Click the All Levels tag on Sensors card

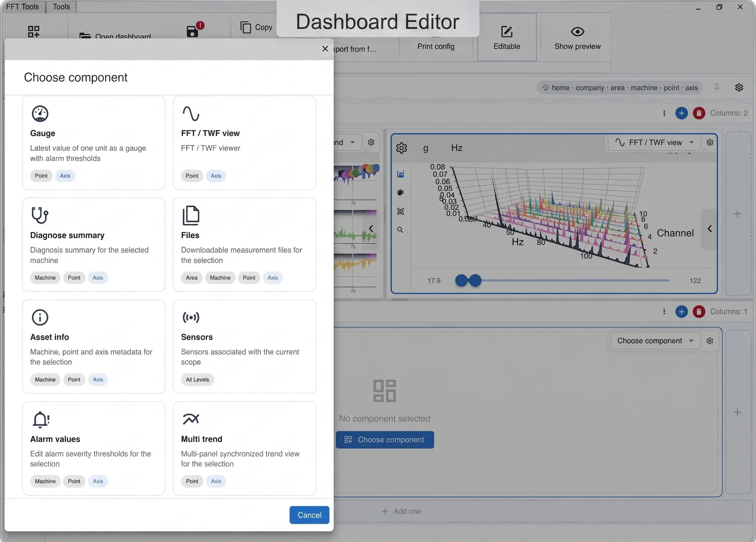[x=197, y=379]
